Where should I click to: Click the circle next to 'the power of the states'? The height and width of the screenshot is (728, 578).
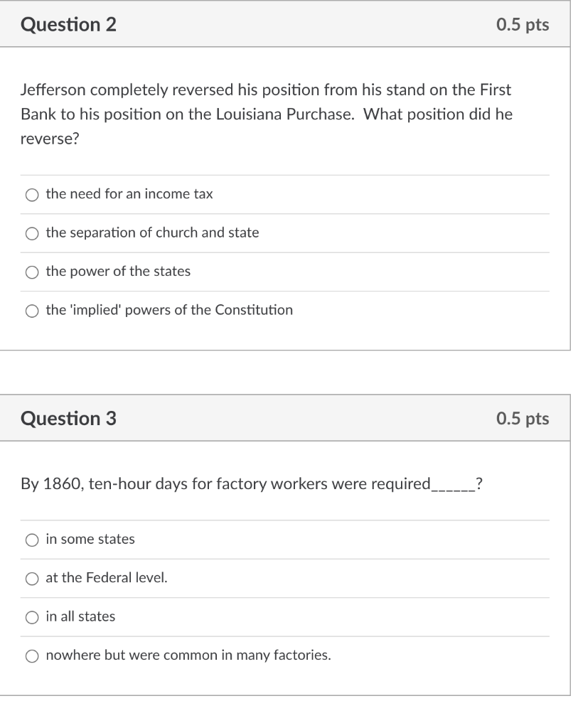[32, 272]
